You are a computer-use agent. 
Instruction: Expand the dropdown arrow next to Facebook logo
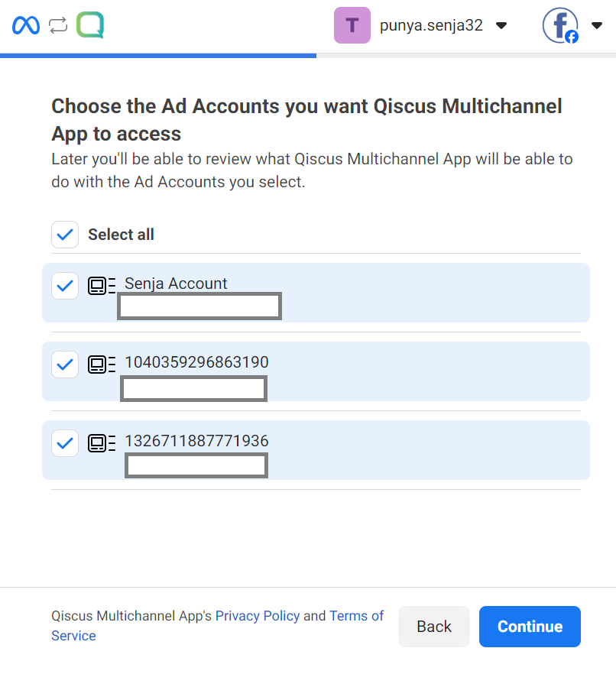click(x=597, y=25)
